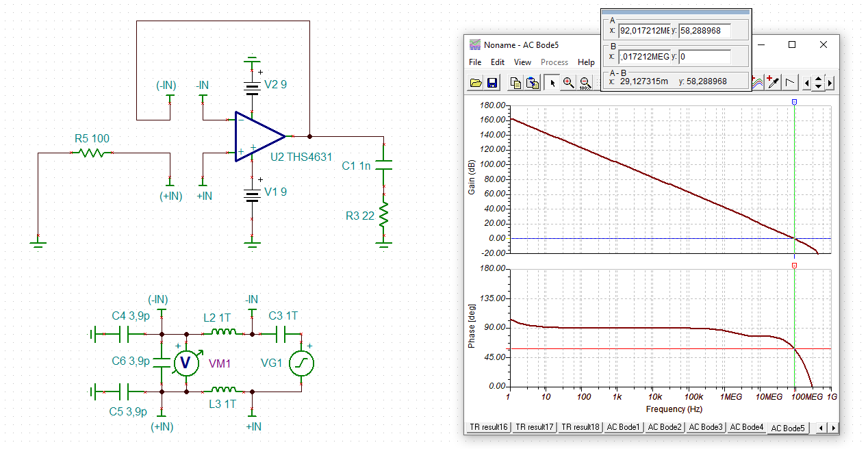Click cursor A y-value input field
This screenshot has height=449, width=868.
704,31
